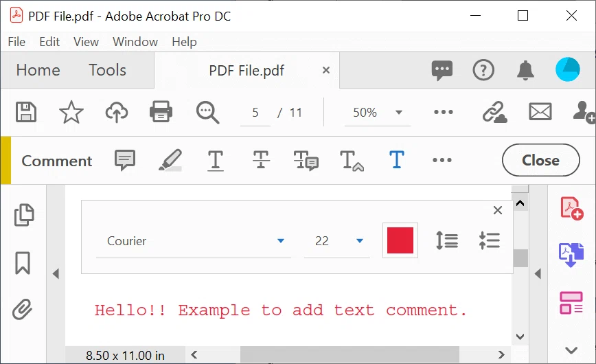The height and width of the screenshot is (364, 596).
Task: Open notifications bell
Action: pos(525,70)
